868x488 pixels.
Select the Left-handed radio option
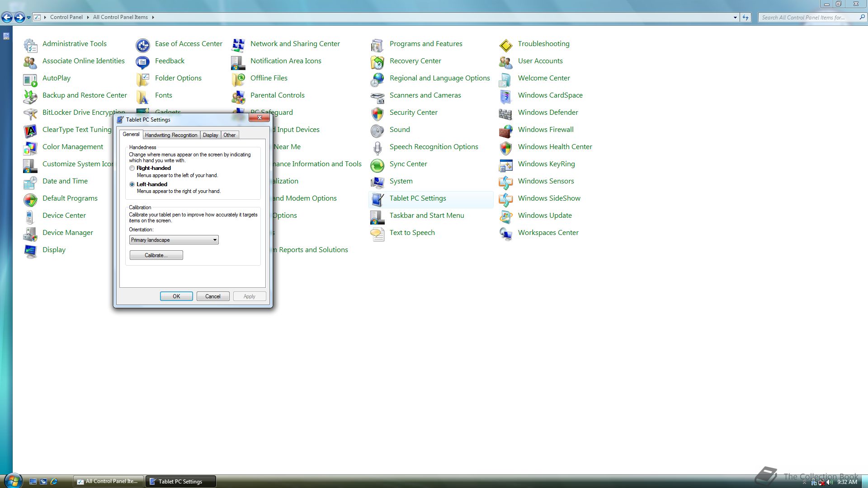pos(132,184)
